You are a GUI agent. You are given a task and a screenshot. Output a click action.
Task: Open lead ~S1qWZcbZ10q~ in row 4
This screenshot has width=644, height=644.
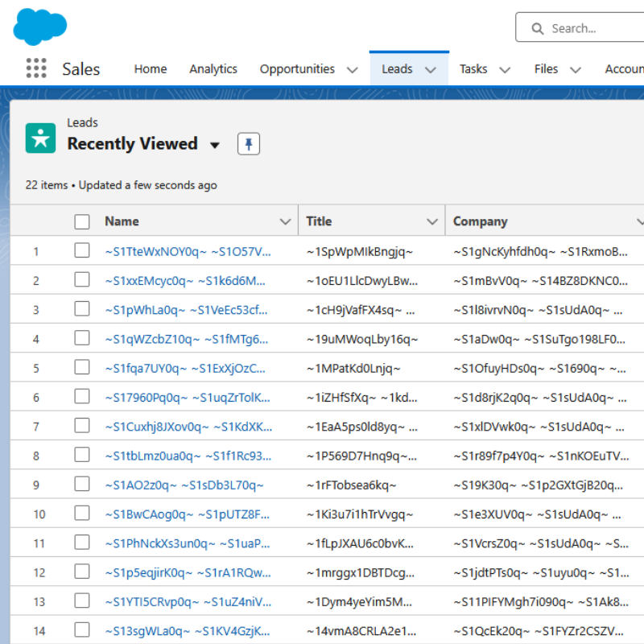coord(187,339)
